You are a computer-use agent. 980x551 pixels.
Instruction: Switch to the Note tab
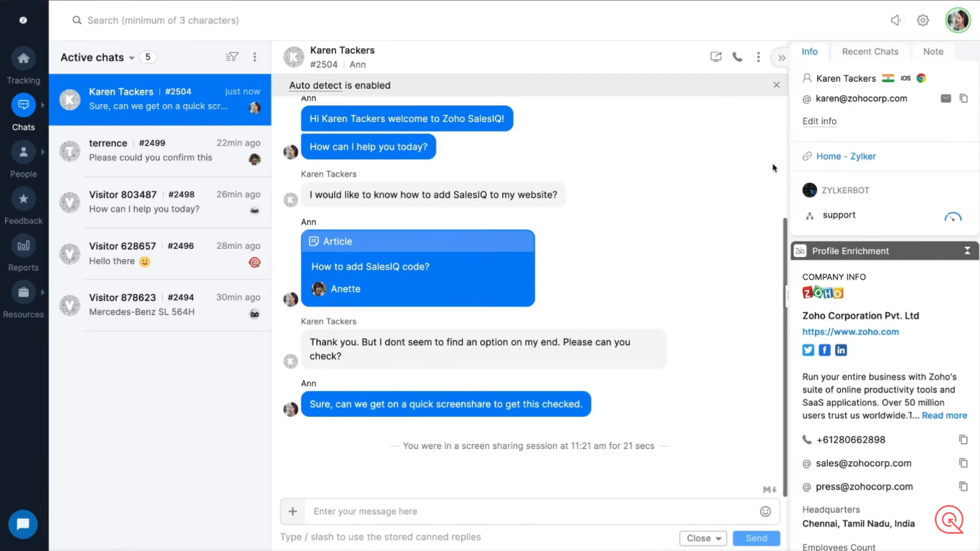[x=933, y=52]
